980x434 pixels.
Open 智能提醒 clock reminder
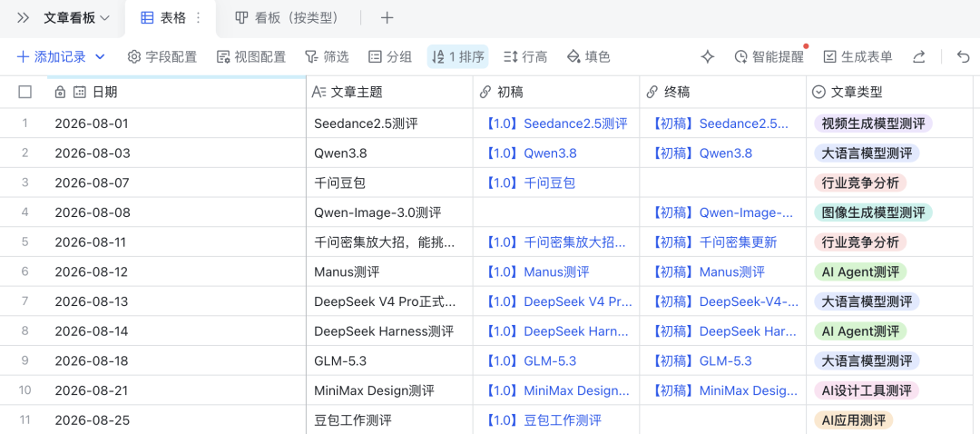click(x=769, y=57)
